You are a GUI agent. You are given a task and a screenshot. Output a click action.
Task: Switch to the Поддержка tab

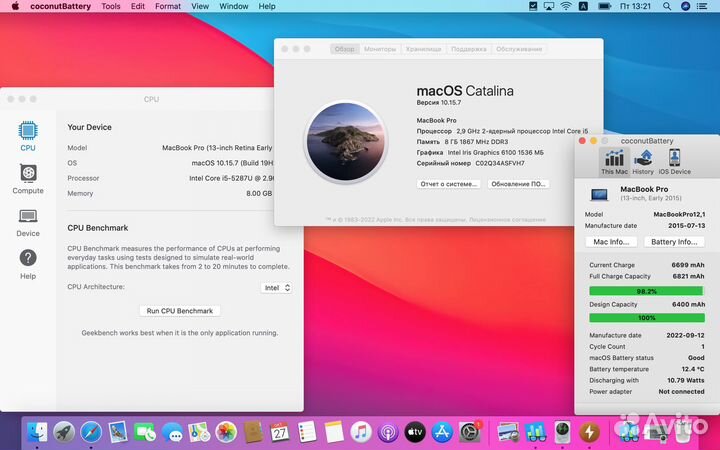(x=468, y=49)
